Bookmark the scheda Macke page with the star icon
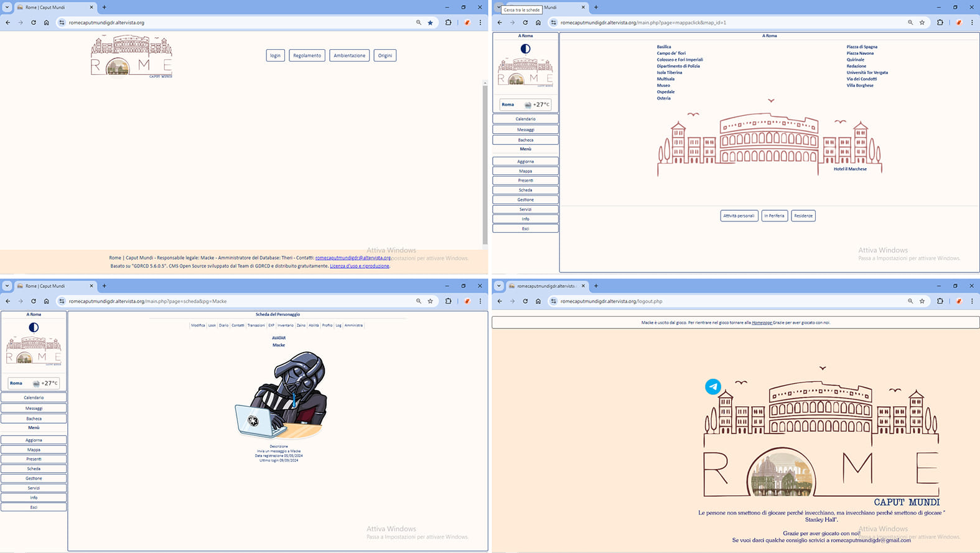980x553 pixels. click(430, 301)
